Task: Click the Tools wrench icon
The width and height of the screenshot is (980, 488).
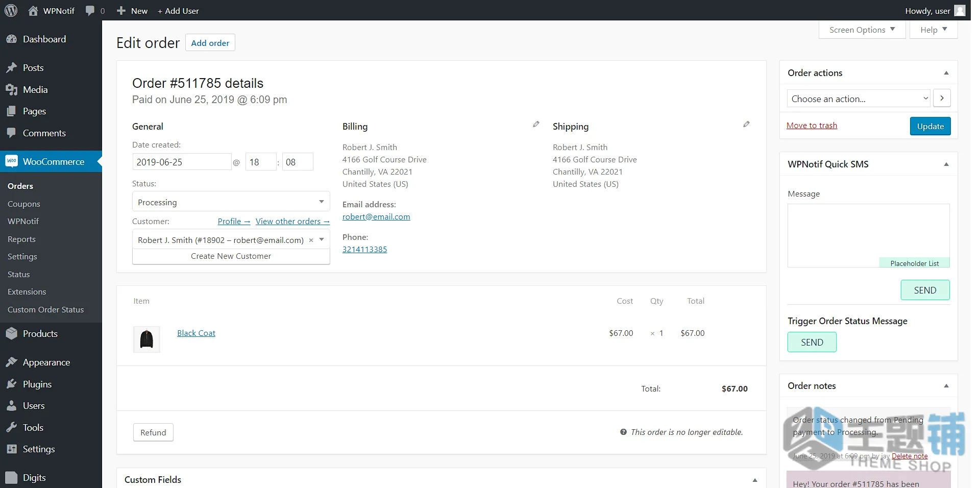Action: 11,428
